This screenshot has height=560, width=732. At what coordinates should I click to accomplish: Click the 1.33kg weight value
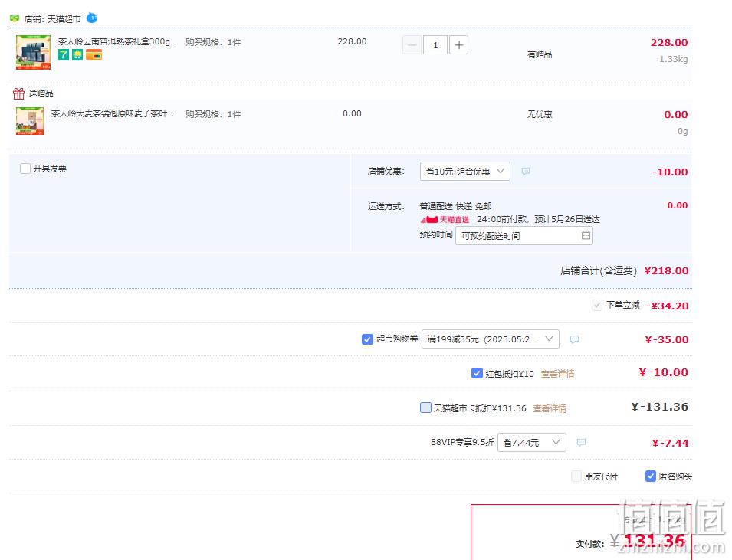[673, 59]
